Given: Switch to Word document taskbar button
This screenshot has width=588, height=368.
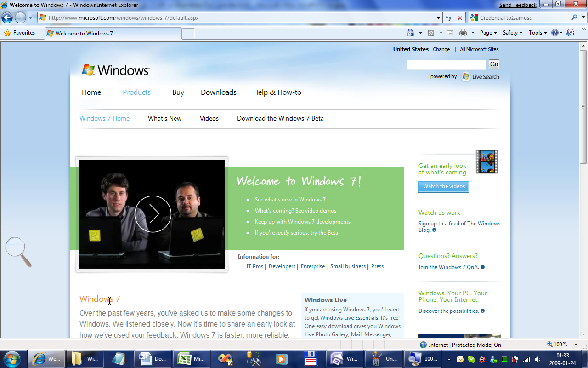Looking at the screenshot, I should coord(153,359).
